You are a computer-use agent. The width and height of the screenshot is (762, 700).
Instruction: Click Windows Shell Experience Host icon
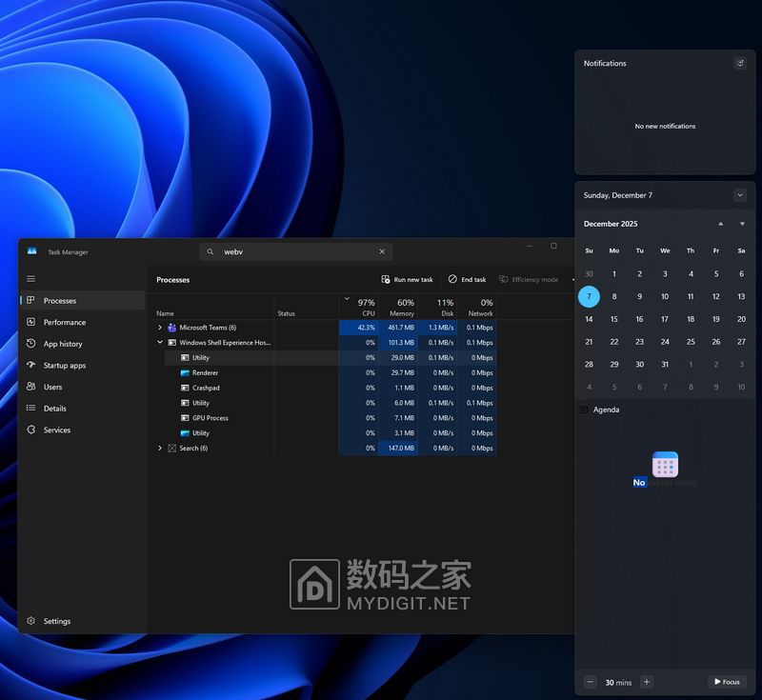click(171, 343)
